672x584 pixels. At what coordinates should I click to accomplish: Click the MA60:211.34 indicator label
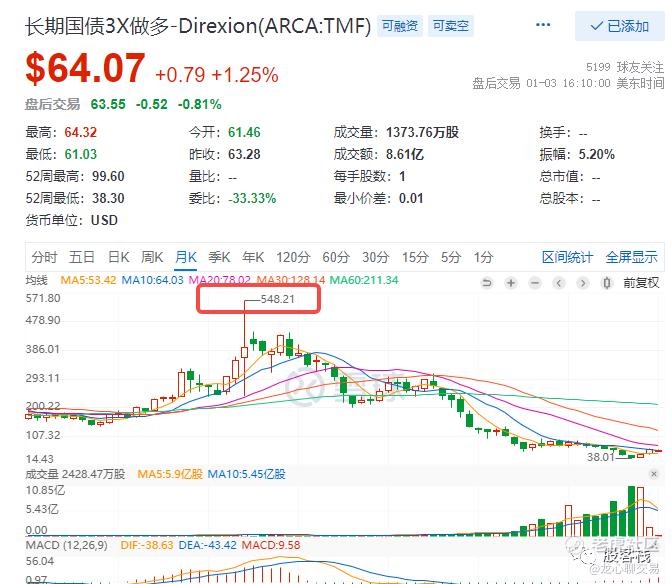[x=364, y=280]
